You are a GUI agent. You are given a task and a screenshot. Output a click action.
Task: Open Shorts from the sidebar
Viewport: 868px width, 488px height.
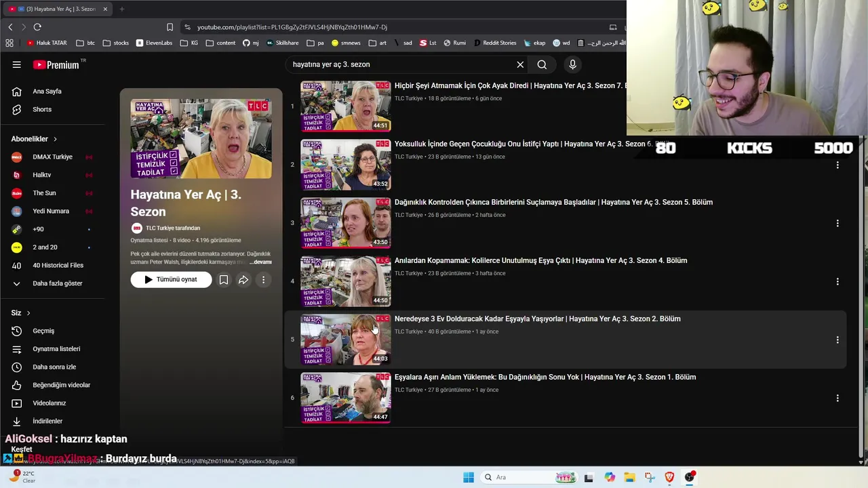click(x=42, y=109)
